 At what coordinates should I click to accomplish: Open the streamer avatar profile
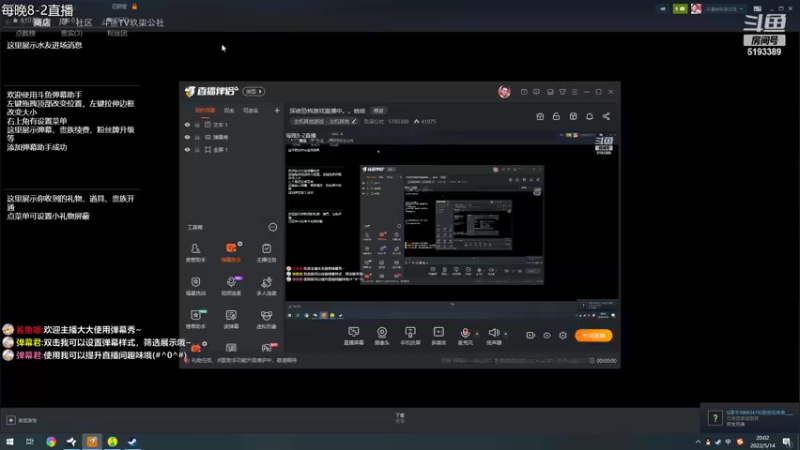coord(504,91)
